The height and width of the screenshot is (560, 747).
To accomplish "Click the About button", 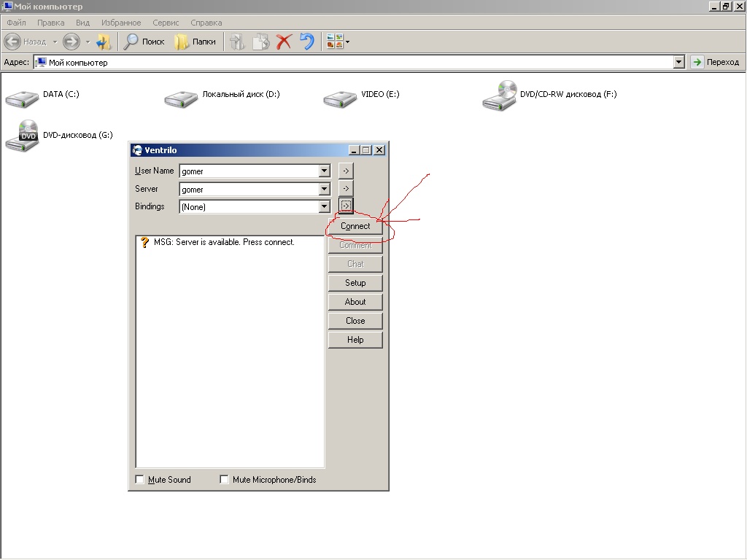I will point(355,302).
